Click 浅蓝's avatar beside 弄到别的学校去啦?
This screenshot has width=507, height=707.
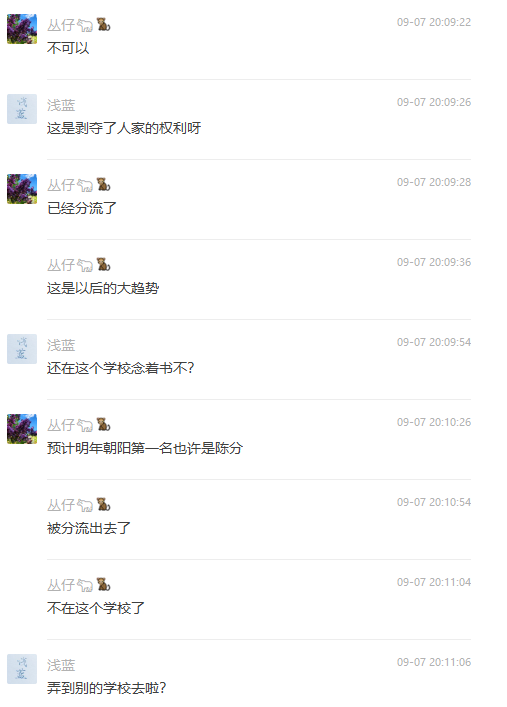click(22, 669)
